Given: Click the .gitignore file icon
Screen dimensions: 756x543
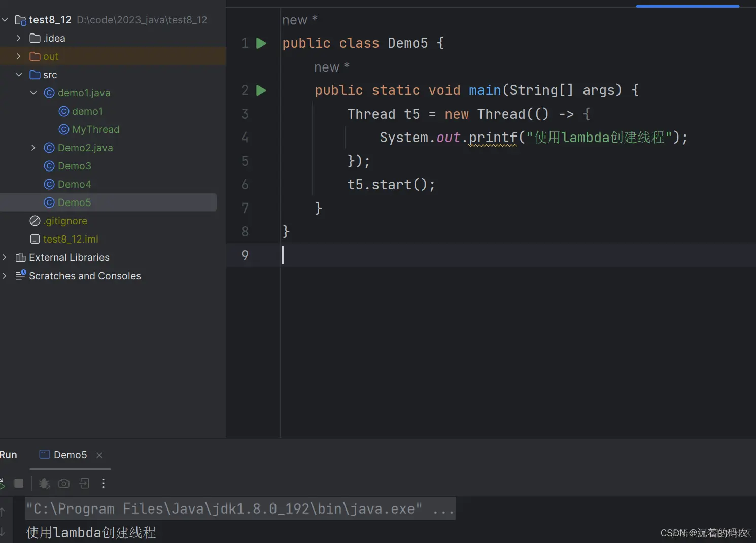Looking at the screenshot, I should click(35, 221).
